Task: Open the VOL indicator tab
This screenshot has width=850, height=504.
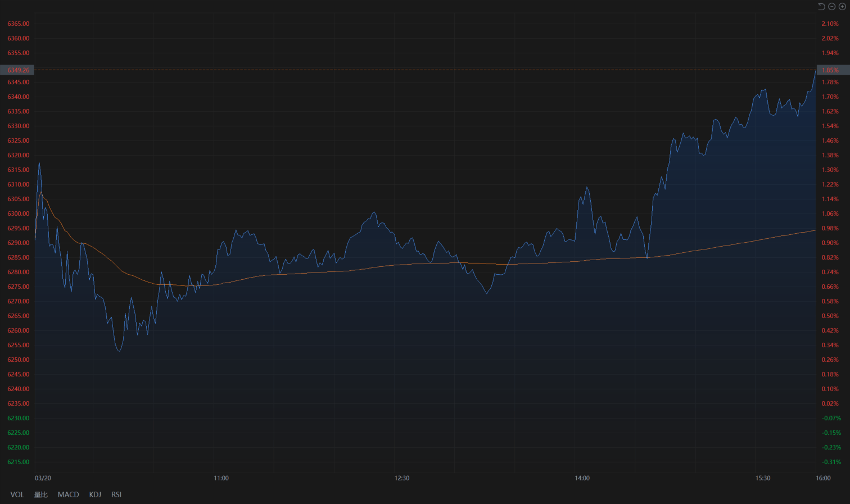Action: pos(17,494)
